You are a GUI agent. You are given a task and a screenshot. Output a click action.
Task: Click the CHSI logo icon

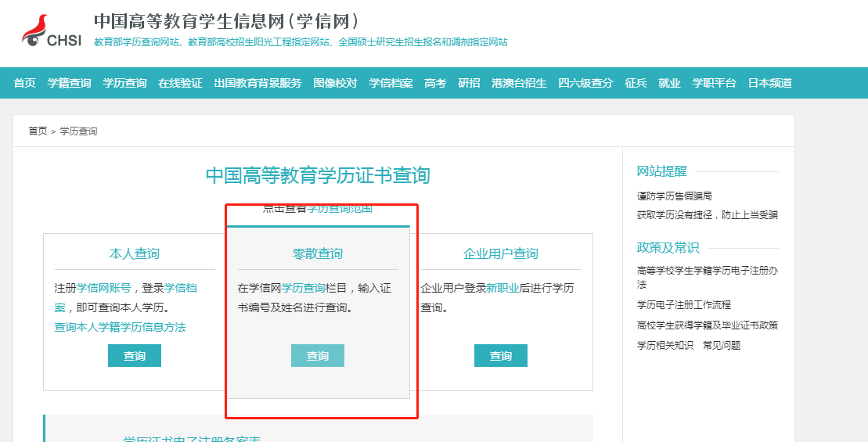point(52,31)
